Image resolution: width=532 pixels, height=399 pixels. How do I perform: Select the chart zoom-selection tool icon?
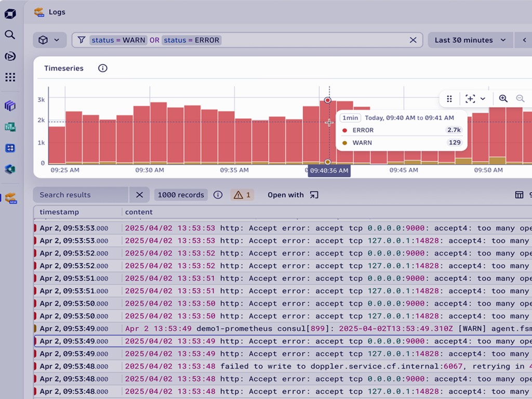click(470, 99)
